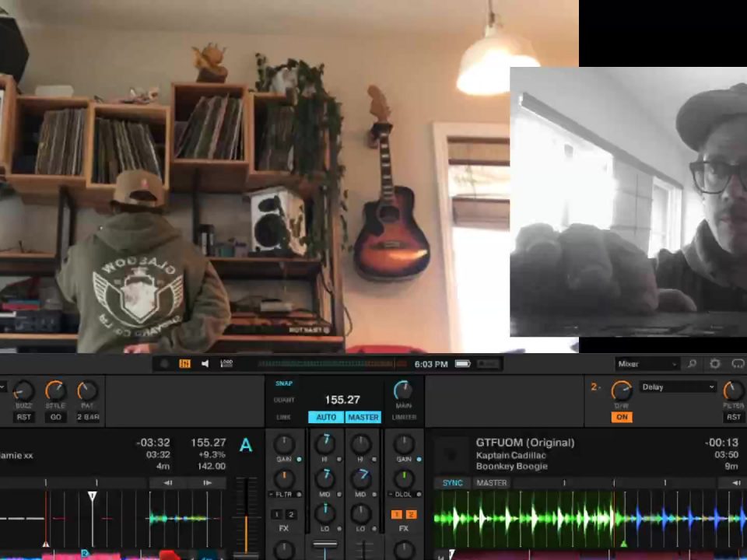Click the Deck A letter icon
The height and width of the screenshot is (560, 747).
click(246, 446)
